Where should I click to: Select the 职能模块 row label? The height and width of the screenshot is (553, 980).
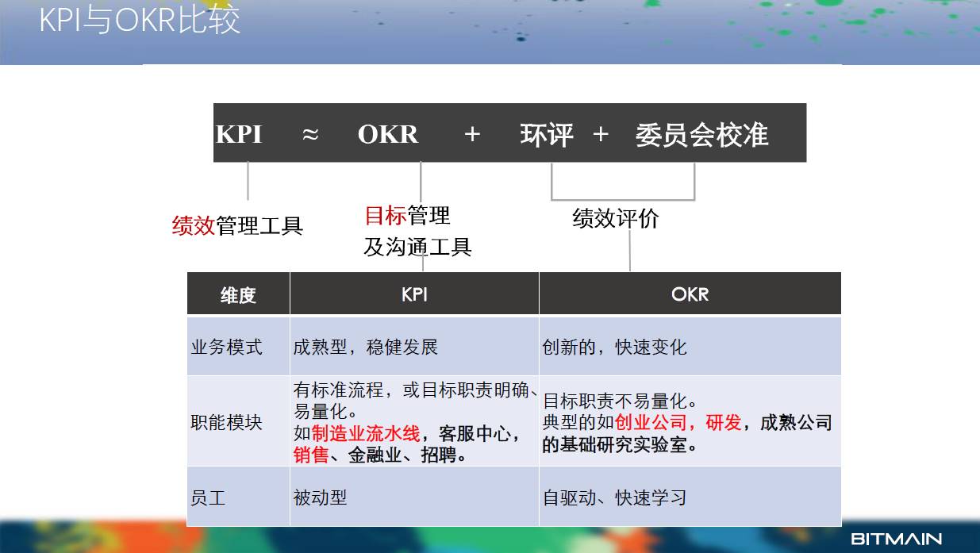point(227,422)
